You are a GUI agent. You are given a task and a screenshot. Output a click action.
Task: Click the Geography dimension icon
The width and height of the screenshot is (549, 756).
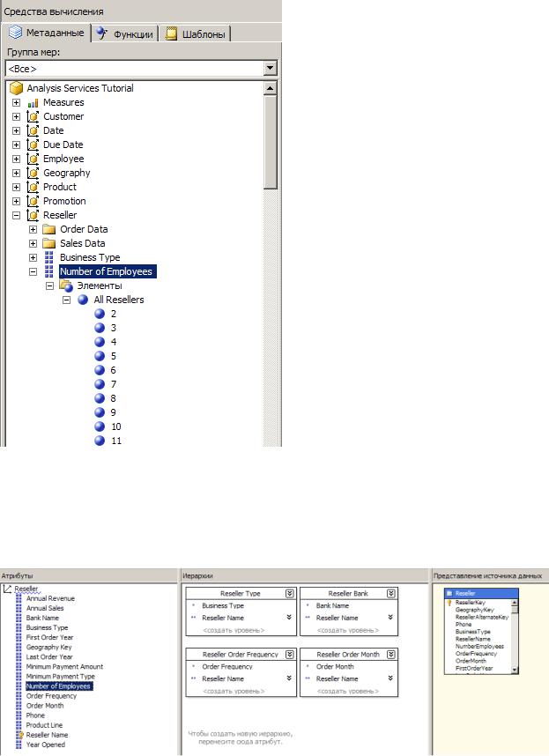click(x=33, y=173)
